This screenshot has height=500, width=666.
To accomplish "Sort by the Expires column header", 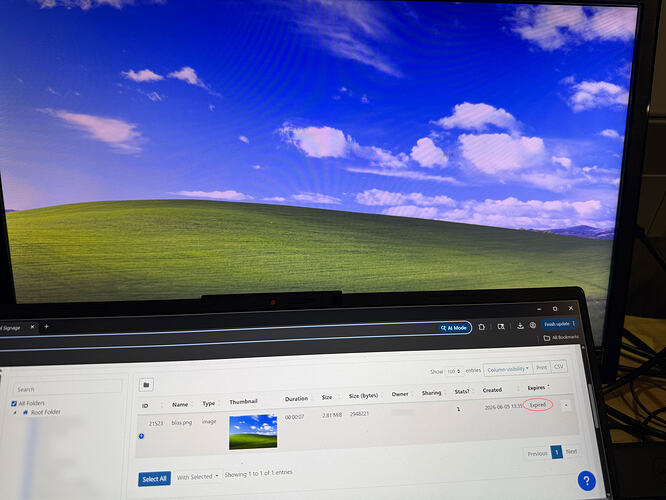I will point(536,387).
